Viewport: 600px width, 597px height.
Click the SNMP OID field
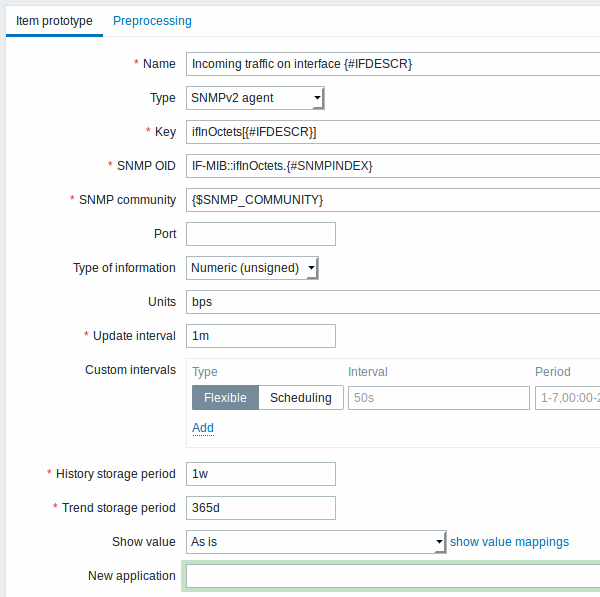click(x=393, y=166)
